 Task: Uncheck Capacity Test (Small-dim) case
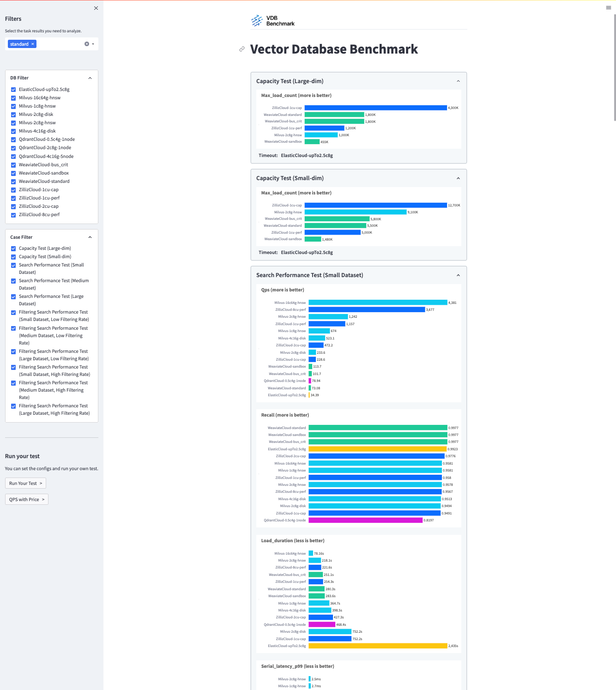[x=13, y=257]
